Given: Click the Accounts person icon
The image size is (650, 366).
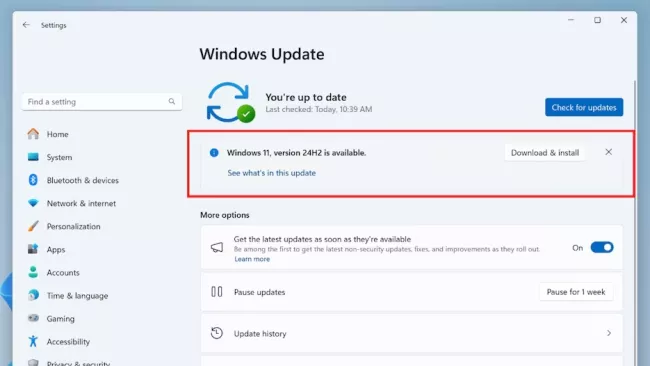Looking at the screenshot, I should pos(33,272).
